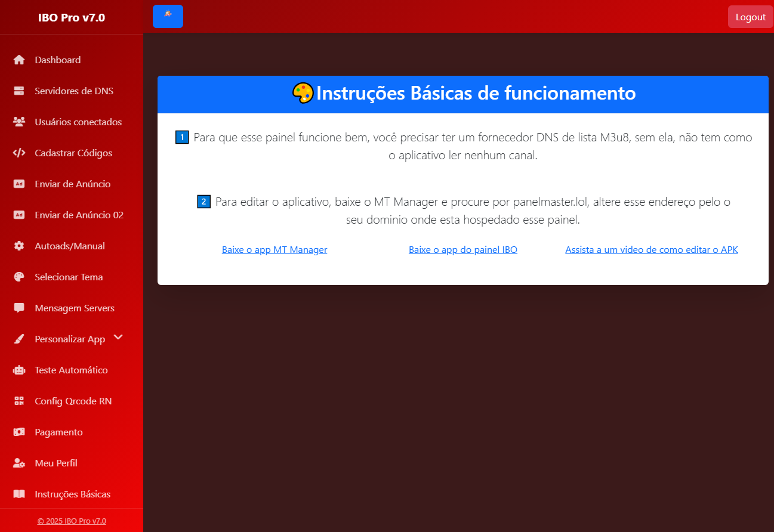Click the gear icon for Autoads/Manual
The height and width of the screenshot is (532, 774).
point(19,246)
